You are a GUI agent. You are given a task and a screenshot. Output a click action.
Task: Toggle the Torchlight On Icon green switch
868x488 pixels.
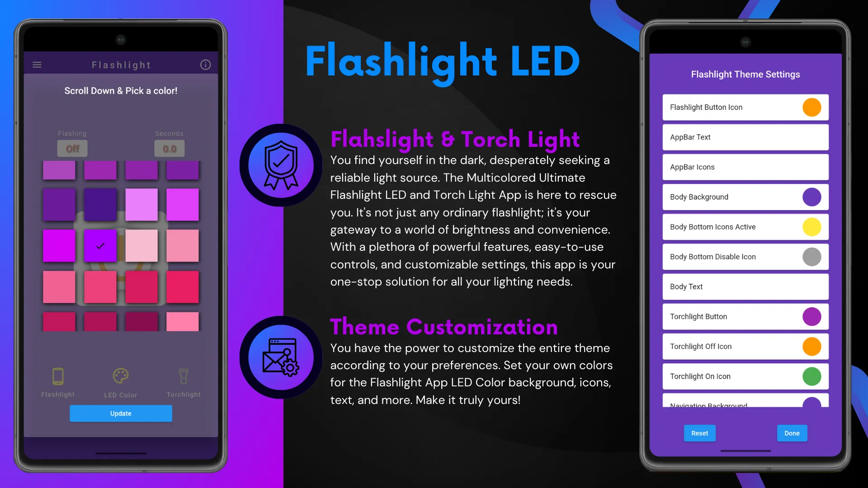pyautogui.click(x=811, y=376)
